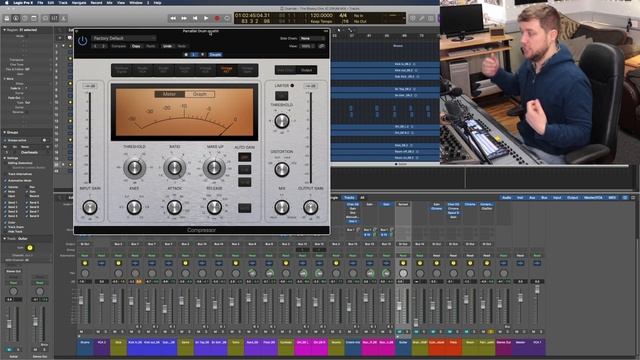
Task: Click the Make Up gain knob
Action: 214,167
